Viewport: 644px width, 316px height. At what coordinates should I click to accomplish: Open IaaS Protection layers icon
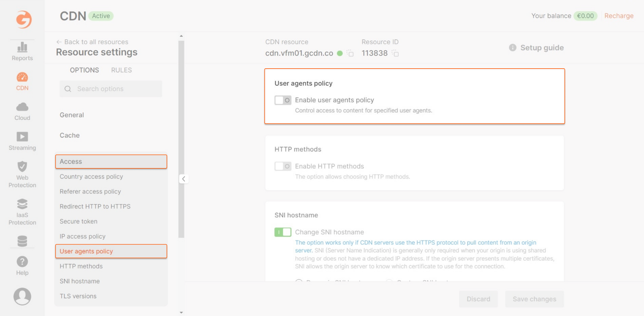click(22, 204)
